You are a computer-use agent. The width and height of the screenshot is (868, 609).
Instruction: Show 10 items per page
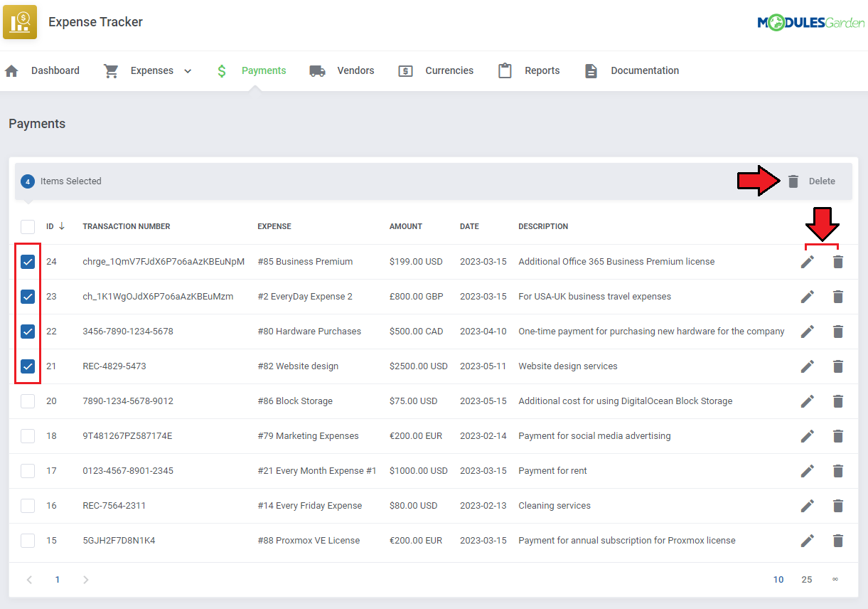778,580
